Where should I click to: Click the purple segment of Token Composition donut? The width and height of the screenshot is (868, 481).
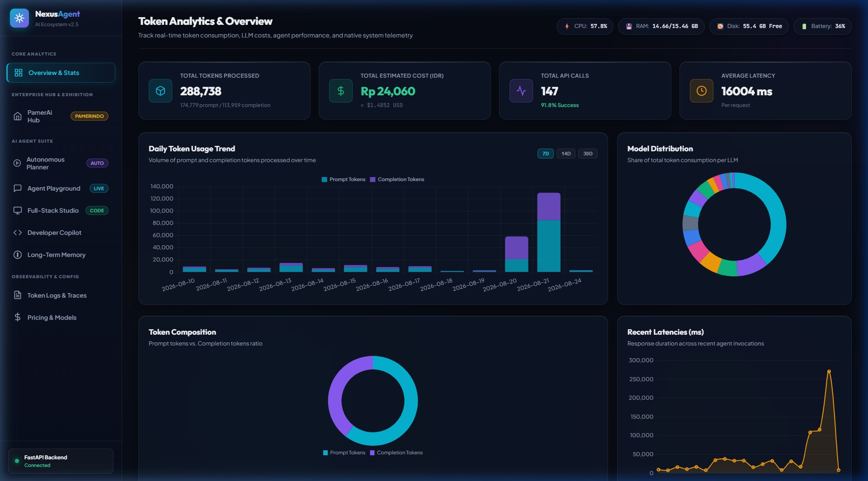pos(337,391)
